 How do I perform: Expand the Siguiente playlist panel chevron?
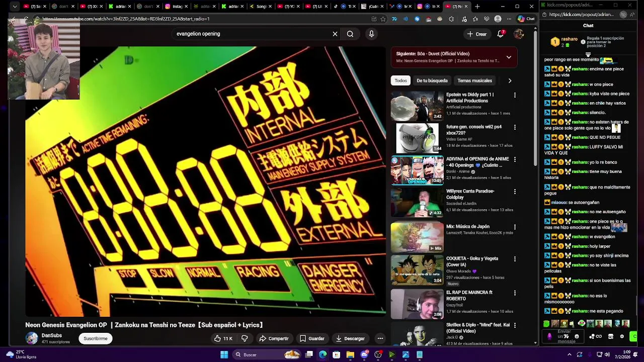pos(509,57)
